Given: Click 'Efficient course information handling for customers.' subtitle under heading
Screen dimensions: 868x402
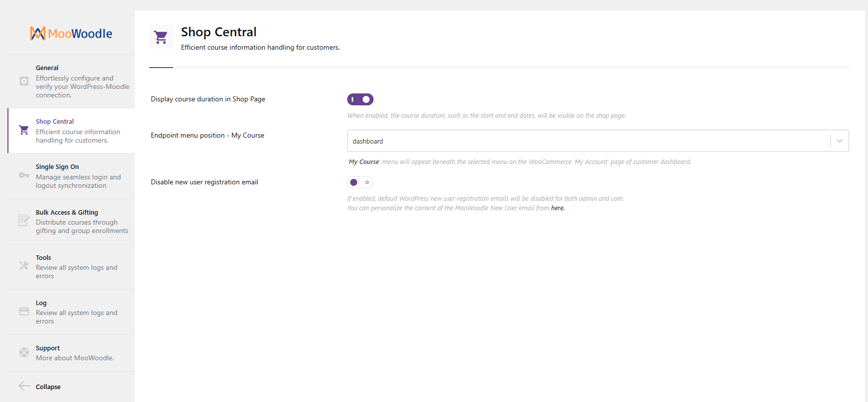Looking at the screenshot, I should pyautogui.click(x=260, y=47).
